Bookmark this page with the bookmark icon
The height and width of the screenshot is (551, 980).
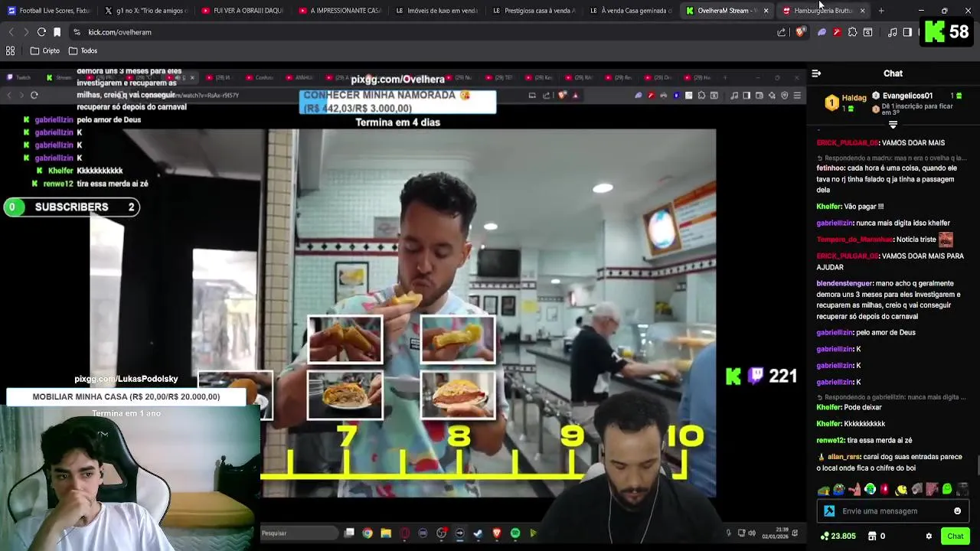coord(57,32)
